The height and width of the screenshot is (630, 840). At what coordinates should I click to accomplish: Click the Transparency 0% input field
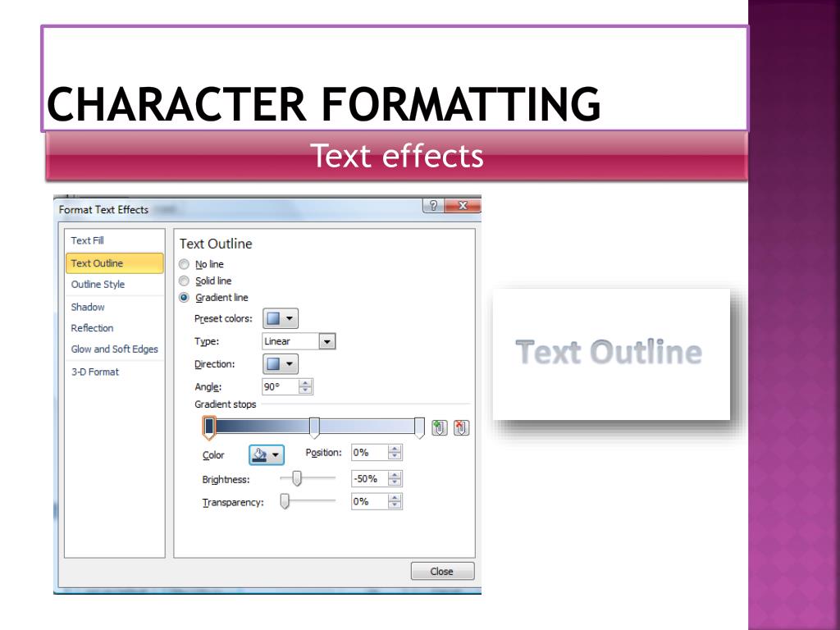pos(370,501)
